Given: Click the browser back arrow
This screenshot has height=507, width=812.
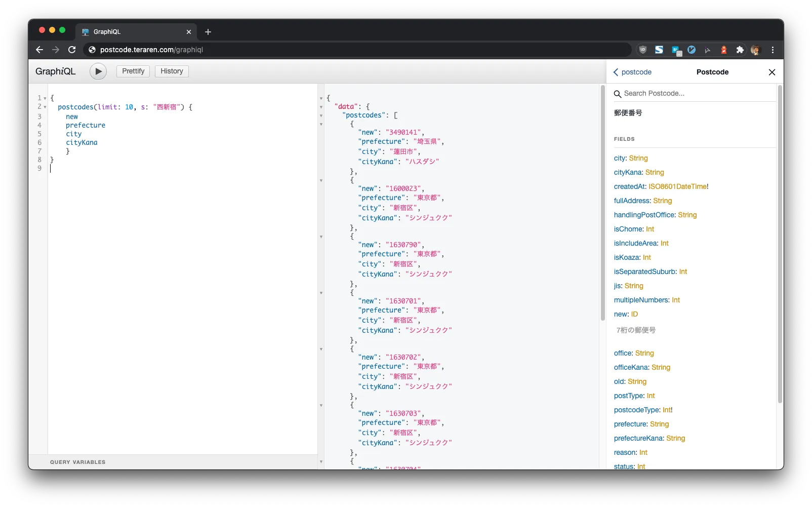Looking at the screenshot, I should (39, 50).
